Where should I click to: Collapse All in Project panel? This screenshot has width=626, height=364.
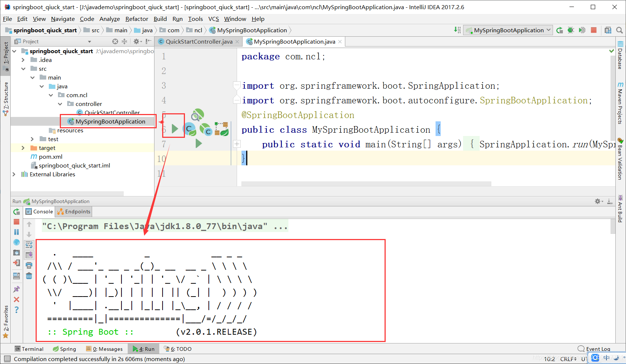(x=124, y=41)
